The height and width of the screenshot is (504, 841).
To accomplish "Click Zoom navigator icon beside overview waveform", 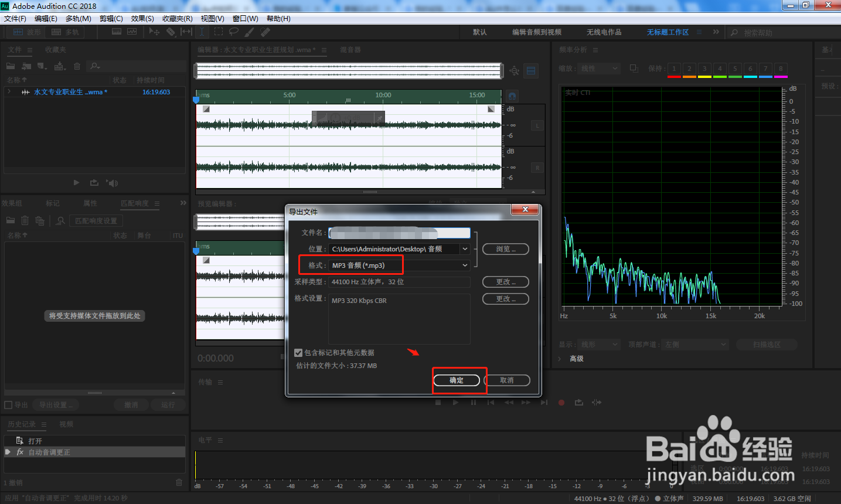I will 514,71.
